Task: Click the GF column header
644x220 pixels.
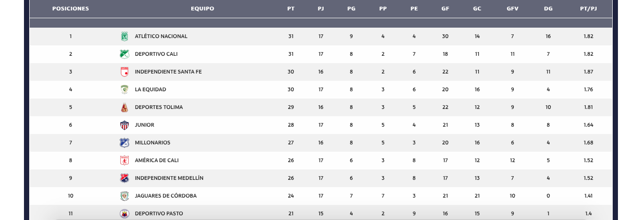Action: point(445,9)
